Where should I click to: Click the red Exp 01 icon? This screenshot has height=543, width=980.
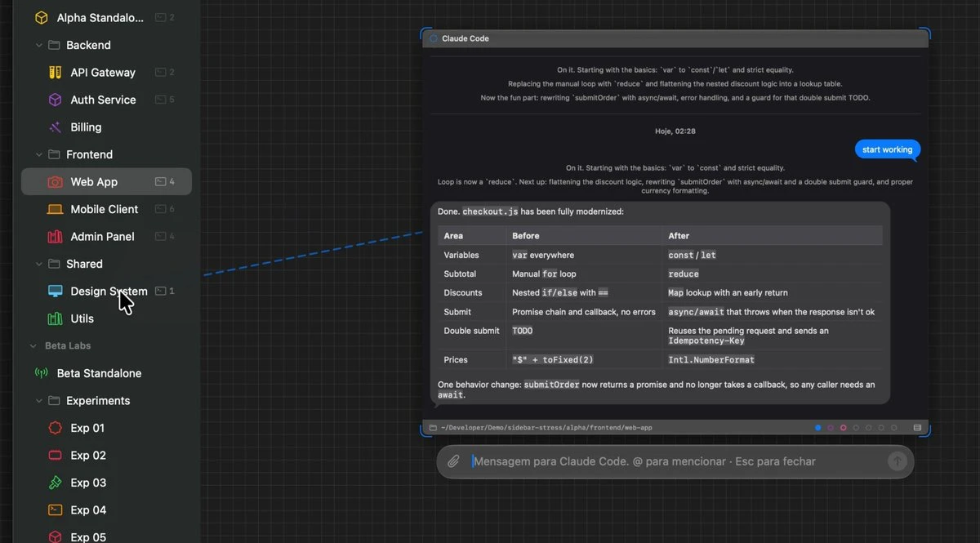pyautogui.click(x=55, y=428)
